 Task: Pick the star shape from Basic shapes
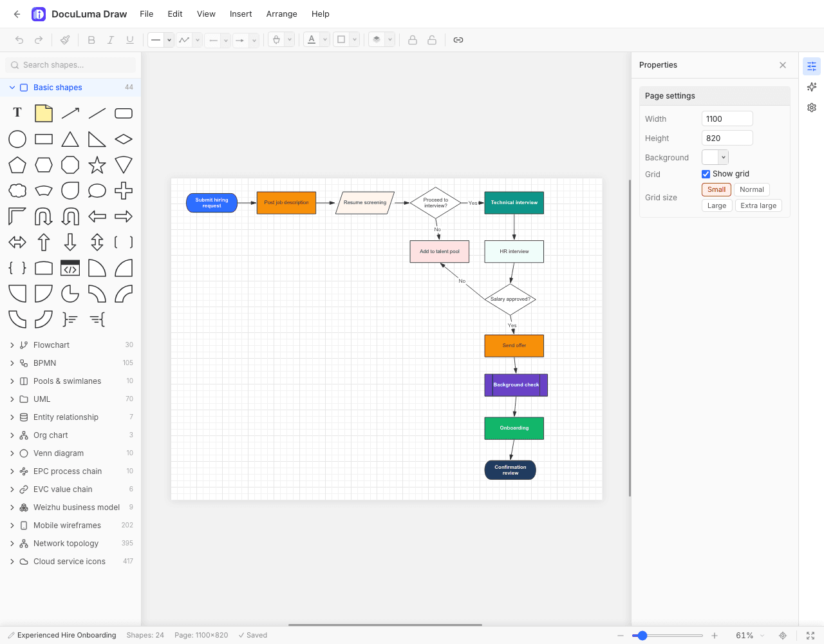(97, 165)
